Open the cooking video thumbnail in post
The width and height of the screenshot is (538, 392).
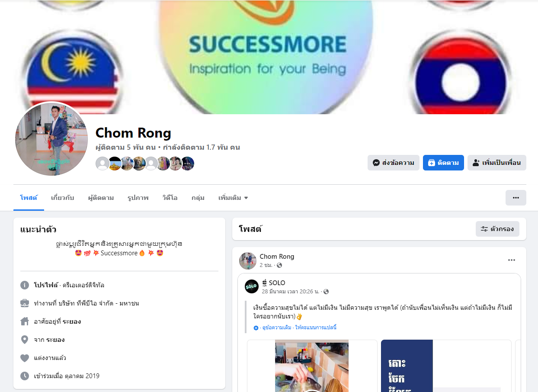pos(312,366)
